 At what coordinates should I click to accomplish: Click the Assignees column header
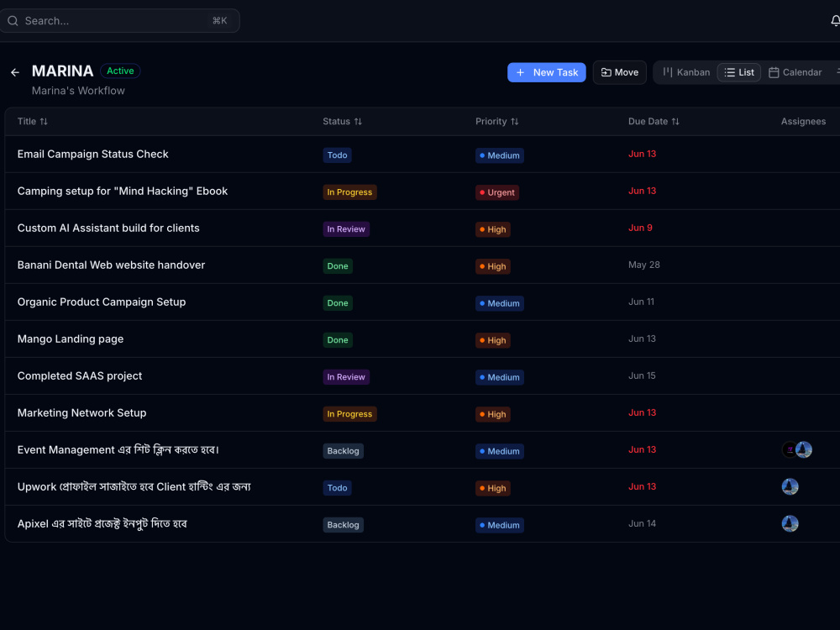click(803, 122)
